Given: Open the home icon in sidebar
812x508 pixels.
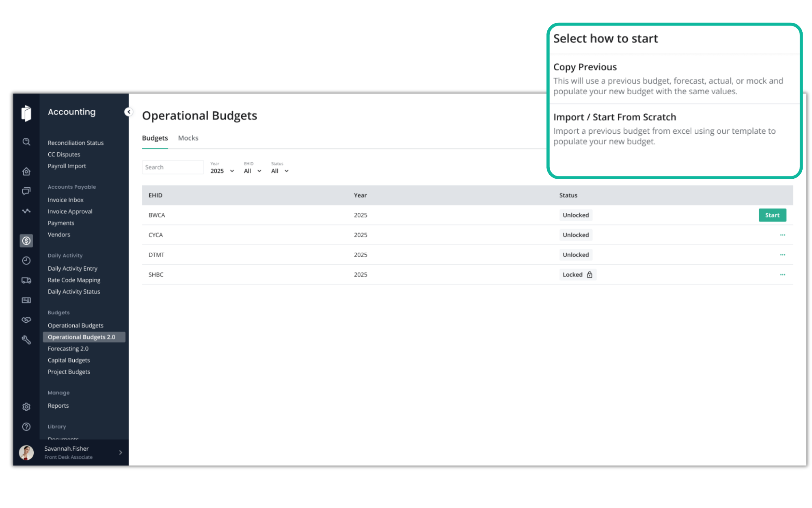Looking at the screenshot, I should [26, 172].
